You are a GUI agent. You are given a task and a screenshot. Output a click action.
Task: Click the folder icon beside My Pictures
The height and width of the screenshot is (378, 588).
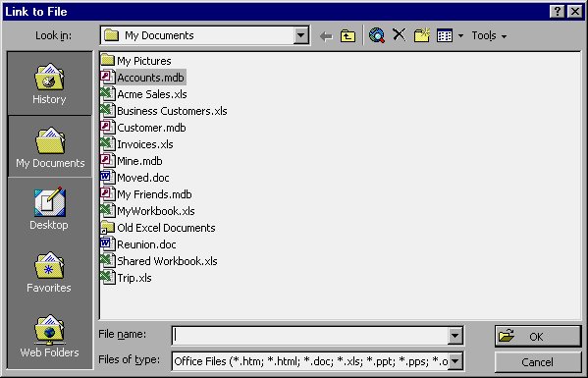[x=108, y=60]
